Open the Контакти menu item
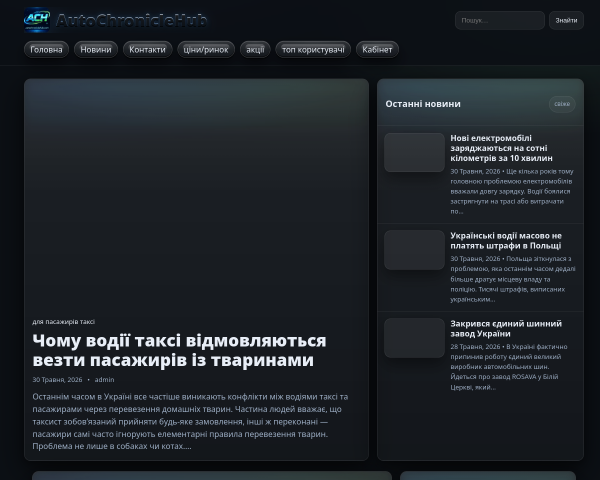Image resolution: width=600 pixels, height=480 pixels. click(147, 50)
